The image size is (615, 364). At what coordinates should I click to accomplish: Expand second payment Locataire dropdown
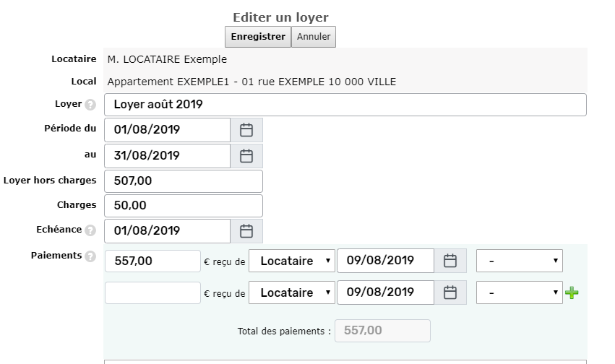pos(292,292)
